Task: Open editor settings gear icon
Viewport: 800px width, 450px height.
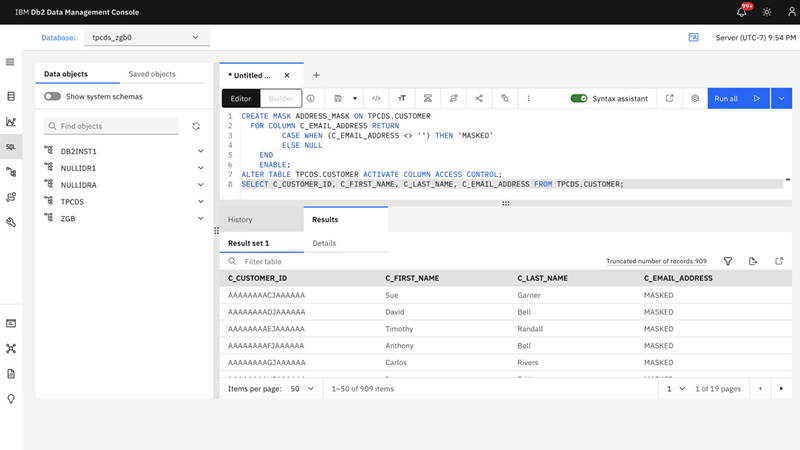Action: (x=695, y=99)
